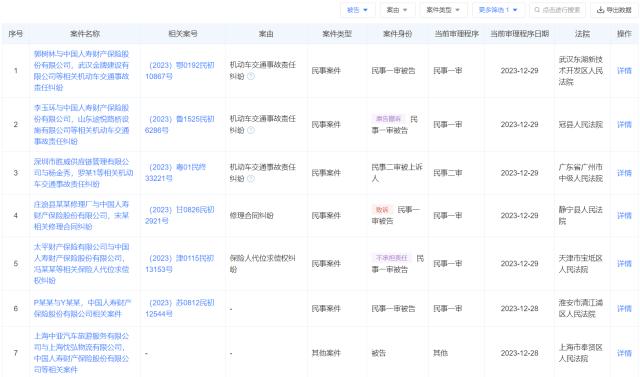Screen dimensions: 640x377
Task: Open case number (2023)鲁1525民初6298号
Action: point(180,124)
